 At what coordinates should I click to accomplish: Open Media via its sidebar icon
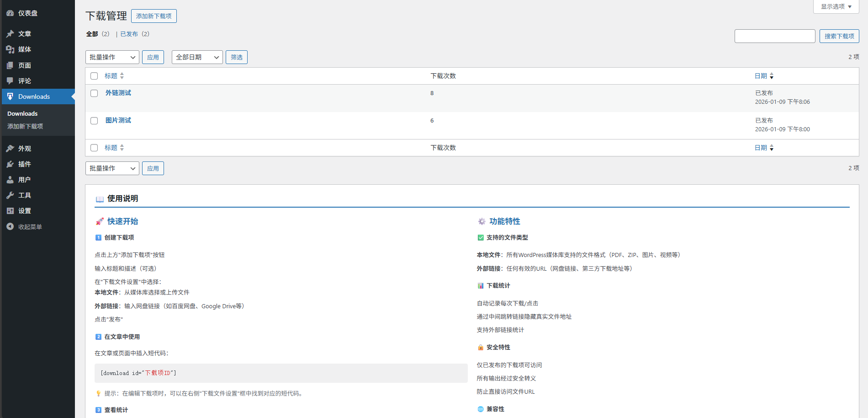click(x=10, y=49)
